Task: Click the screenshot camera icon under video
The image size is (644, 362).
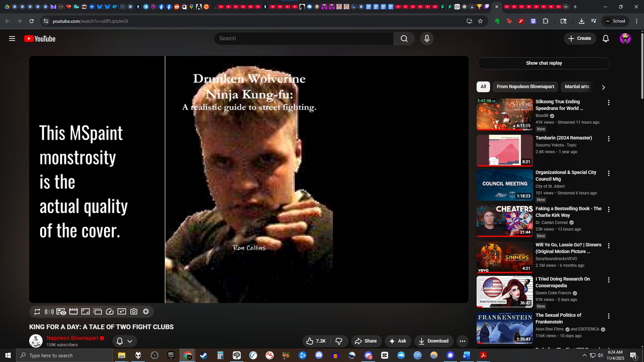Action: coord(134,312)
